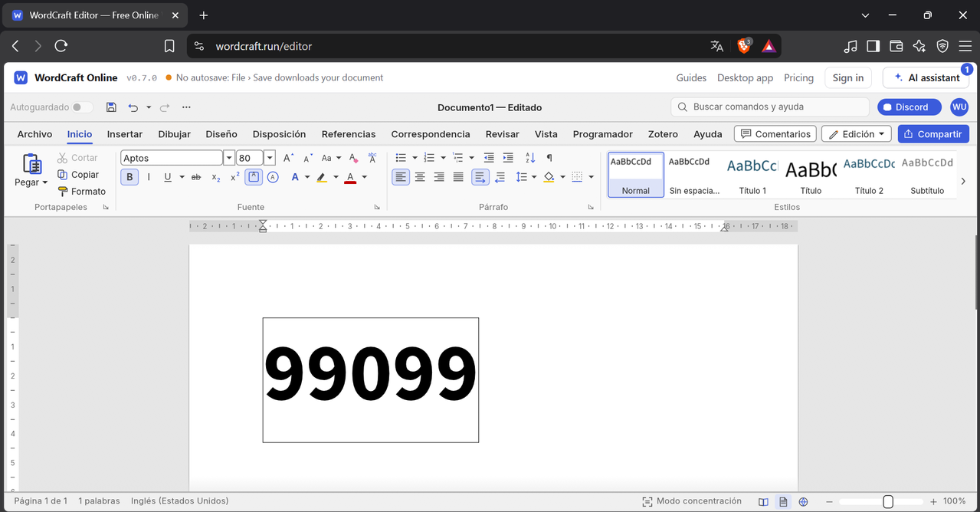Click the align right icon
Screen dimensions: 980x512
[x=439, y=177]
